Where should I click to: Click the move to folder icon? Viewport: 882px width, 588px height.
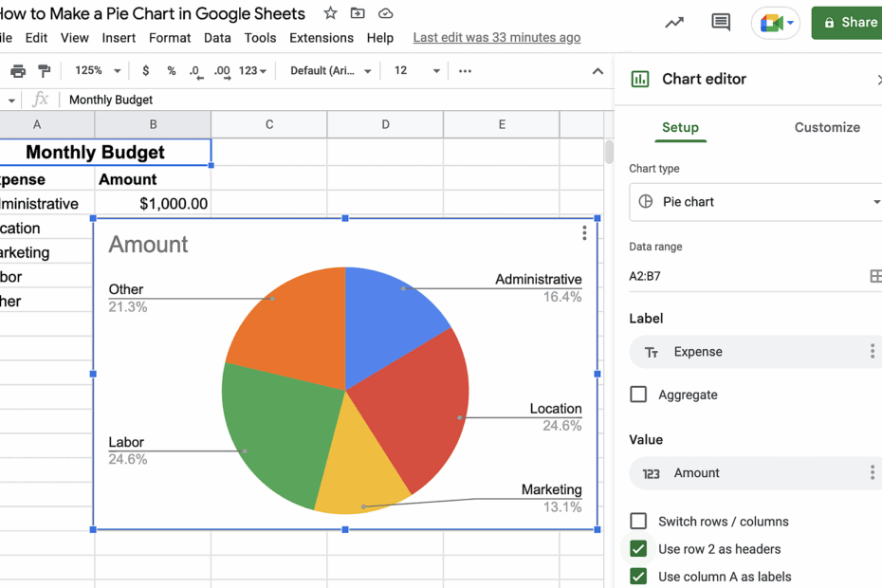358,13
